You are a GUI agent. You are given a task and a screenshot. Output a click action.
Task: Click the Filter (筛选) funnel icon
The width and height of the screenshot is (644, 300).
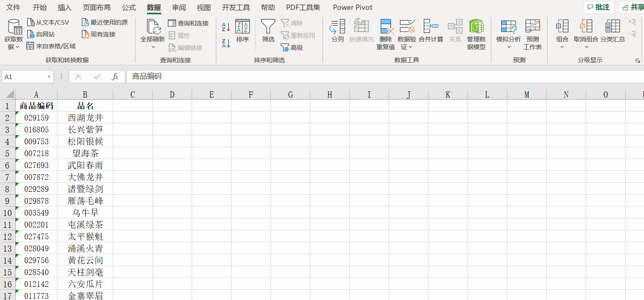268,27
